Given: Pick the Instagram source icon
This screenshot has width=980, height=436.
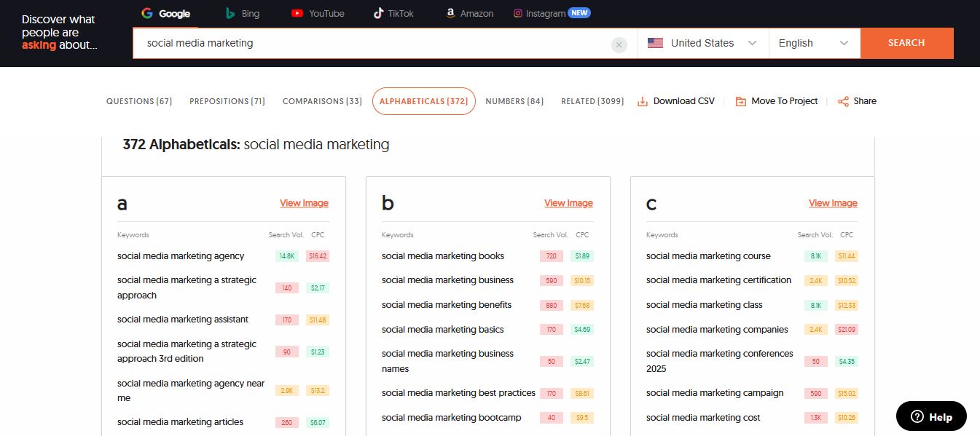Looking at the screenshot, I should pyautogui.click(x=518, y=14).
